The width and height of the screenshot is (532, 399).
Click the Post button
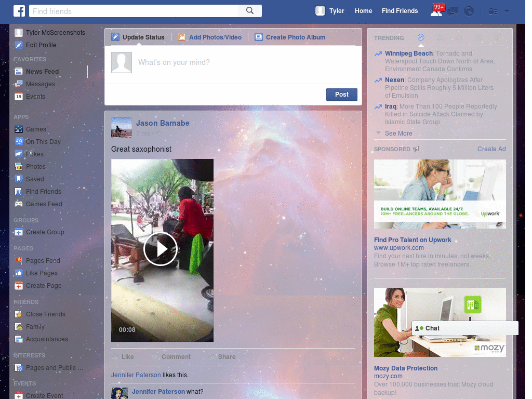pos(342,95)
